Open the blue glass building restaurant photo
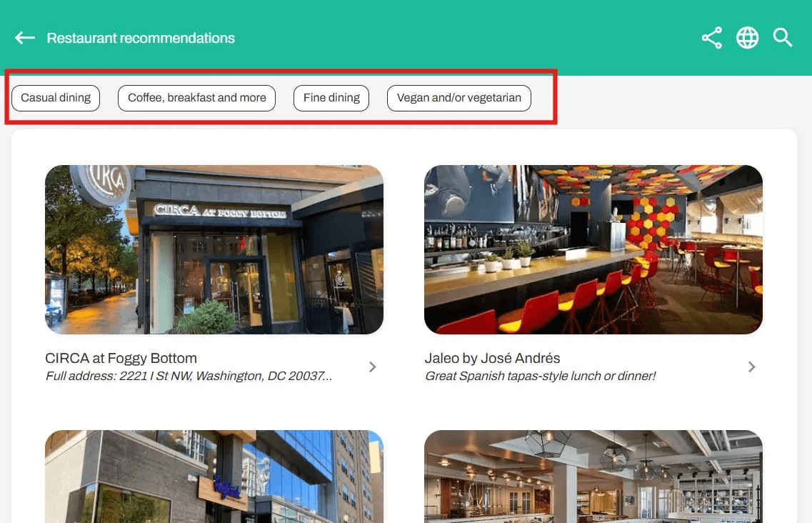This screenshot has height=523, width=812. (x=214, y=477)
